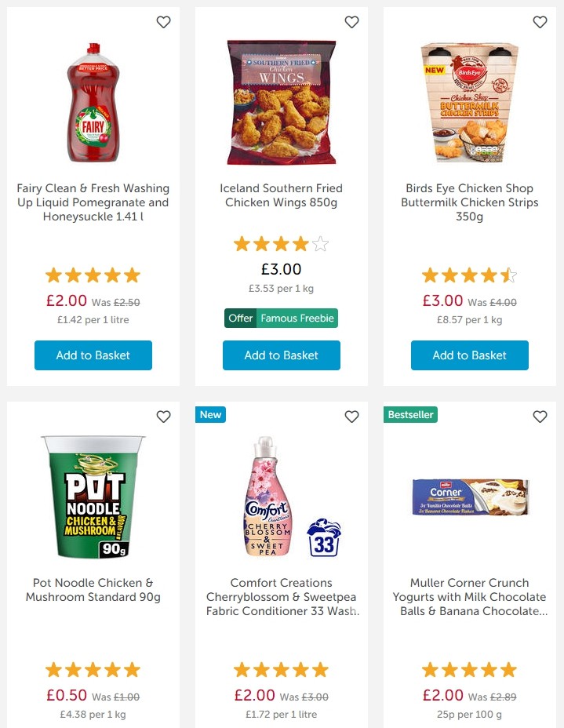Click a star on the Fairy product rating

coord(93,275)
